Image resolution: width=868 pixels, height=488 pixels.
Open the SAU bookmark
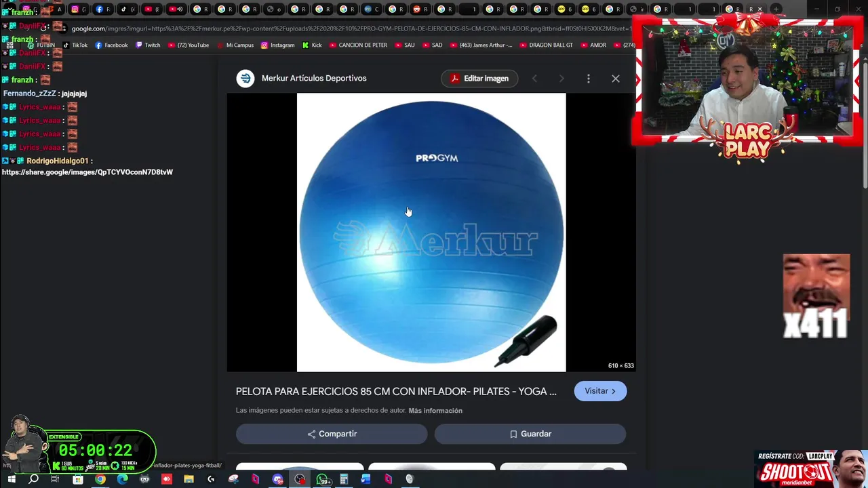(404, 45)
